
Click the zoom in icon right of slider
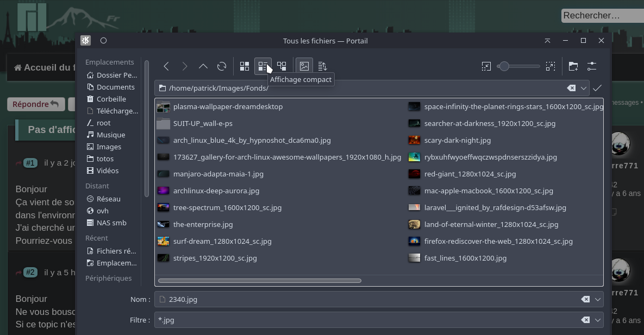(551, 66)
